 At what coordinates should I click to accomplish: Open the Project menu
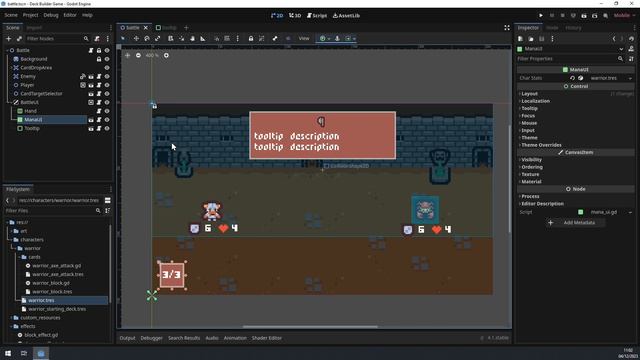point(30,15)
